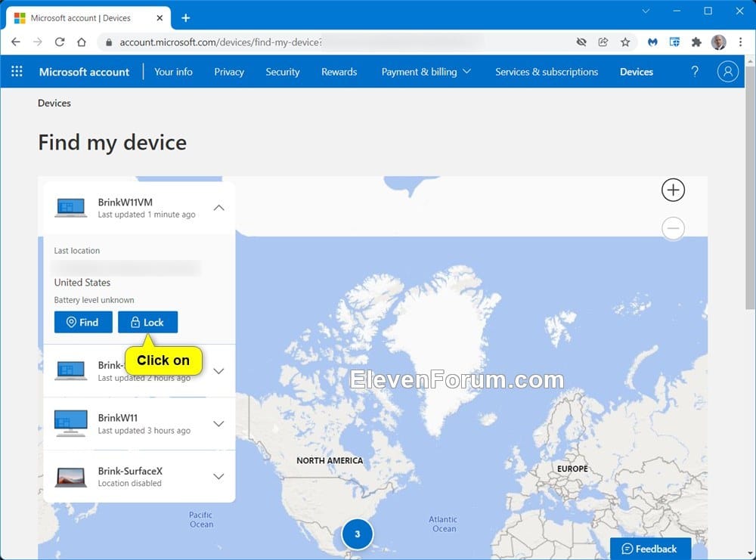Click the page vertical scrollbar thumb
This screenshot has height=560, width=756.
click(750, 188)
